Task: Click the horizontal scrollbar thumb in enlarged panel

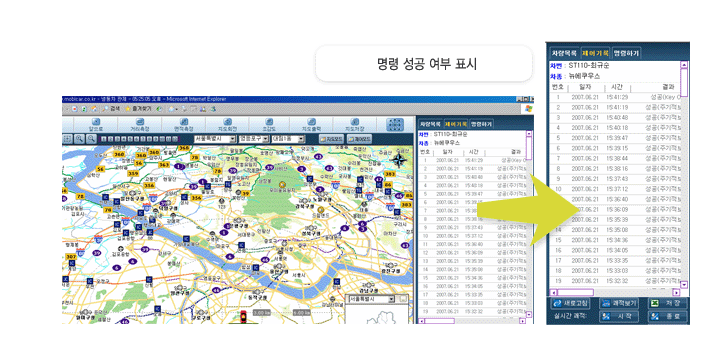Action: click(x=575, y=292)
